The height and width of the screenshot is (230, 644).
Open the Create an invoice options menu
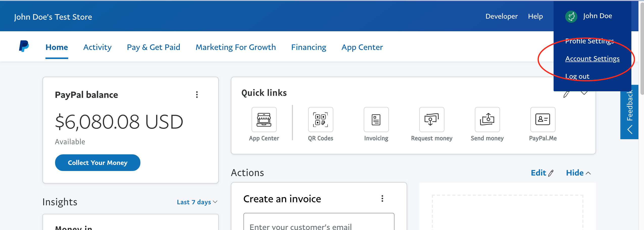(x=382, y=199)
